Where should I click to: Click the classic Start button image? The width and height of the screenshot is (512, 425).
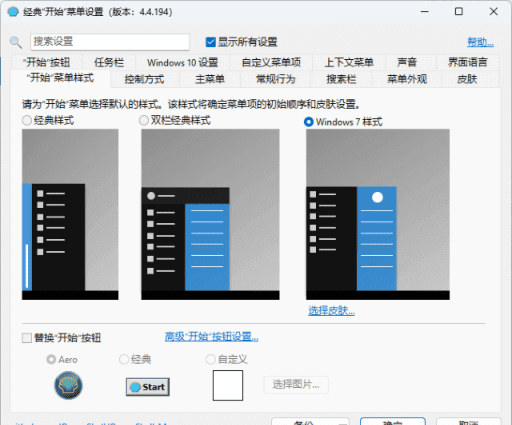(148, 387)
